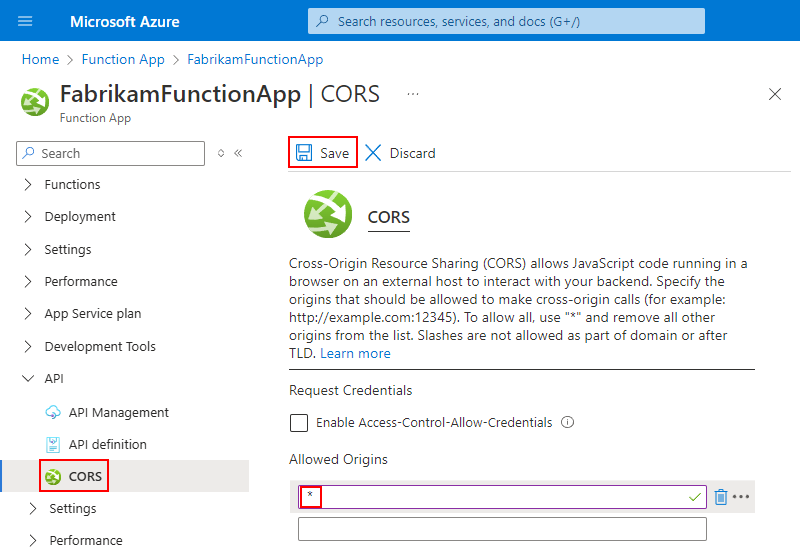Screen dimensions: 800x550
Task: Click the green checkmark in origin field
Action: point(694,497)
